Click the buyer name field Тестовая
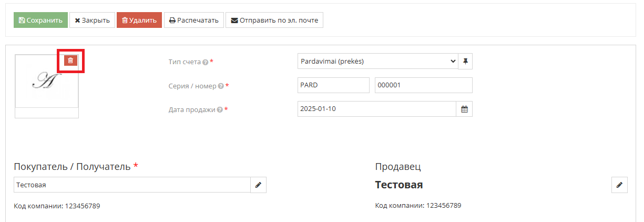 pyautogui.click(x=132, y=185)
